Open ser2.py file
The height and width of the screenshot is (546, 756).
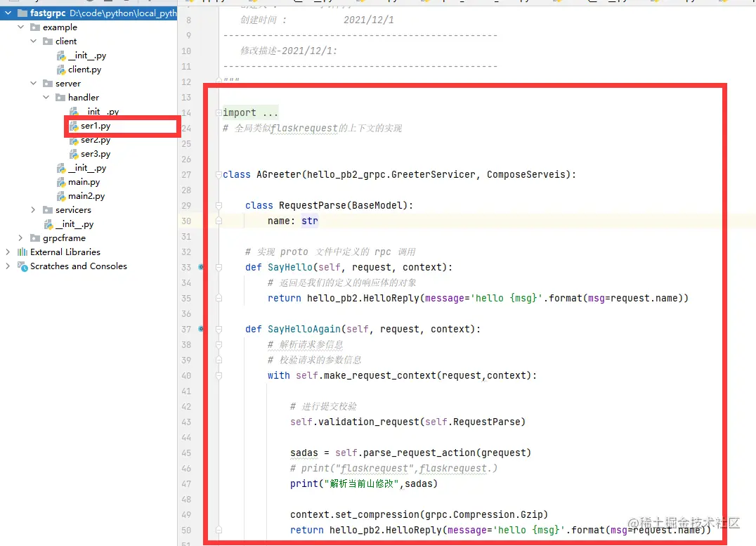click(x=96, y=140)
